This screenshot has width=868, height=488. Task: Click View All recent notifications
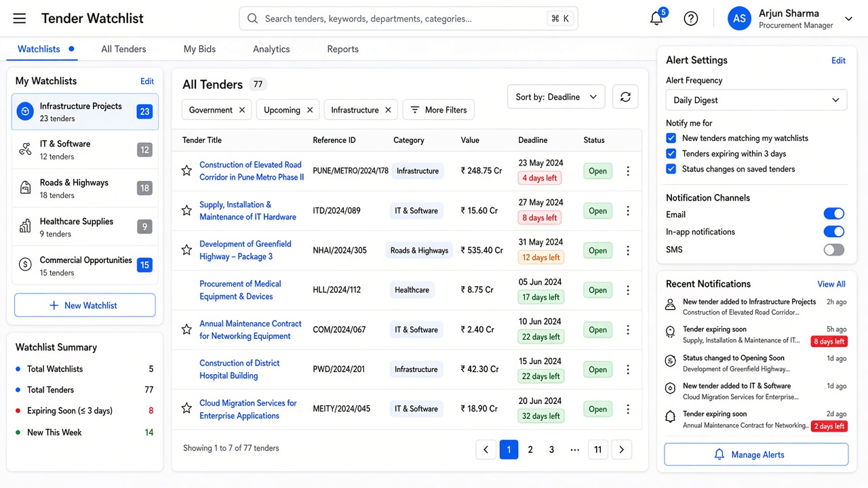point(831,284)
